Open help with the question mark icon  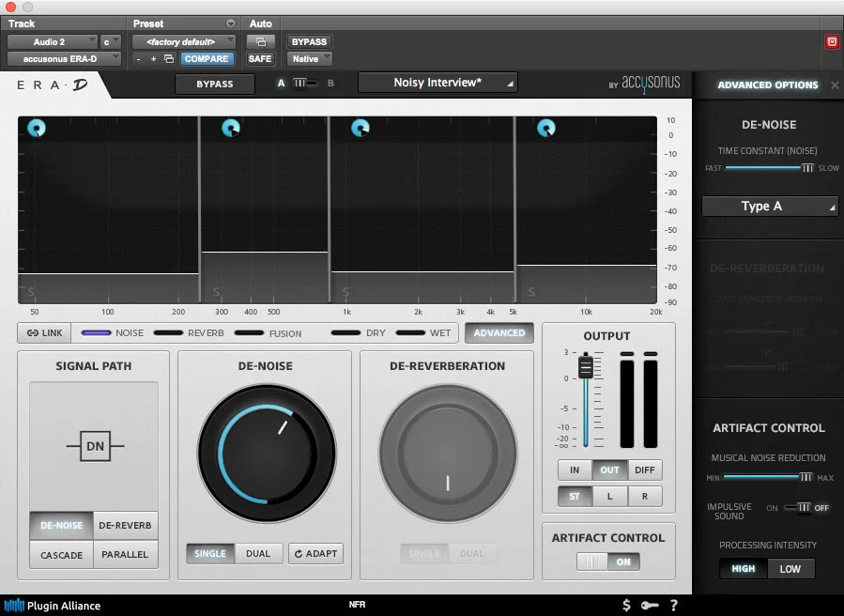pos(673,606)
